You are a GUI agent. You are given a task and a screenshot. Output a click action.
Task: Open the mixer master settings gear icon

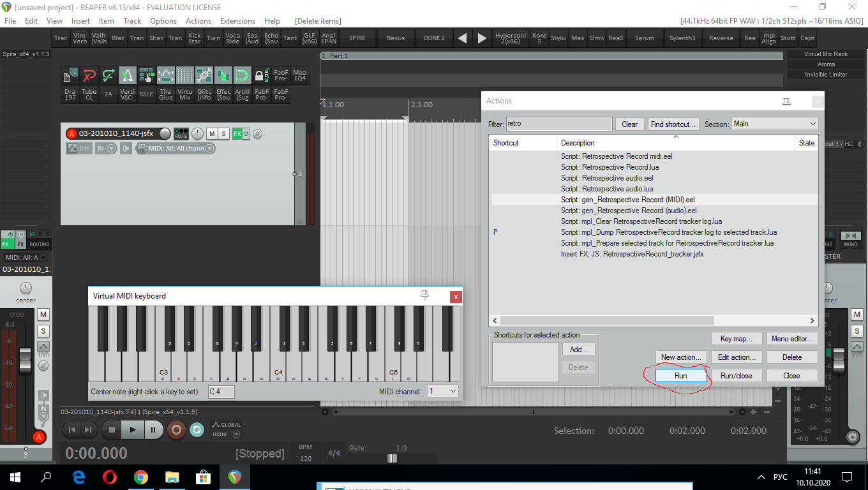[853, 437]
